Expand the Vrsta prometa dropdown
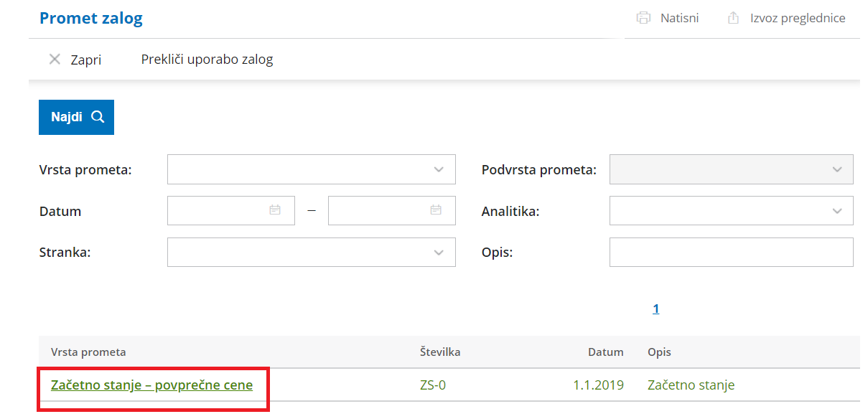This screenshot has height=414, width=868. click(439, 170)
